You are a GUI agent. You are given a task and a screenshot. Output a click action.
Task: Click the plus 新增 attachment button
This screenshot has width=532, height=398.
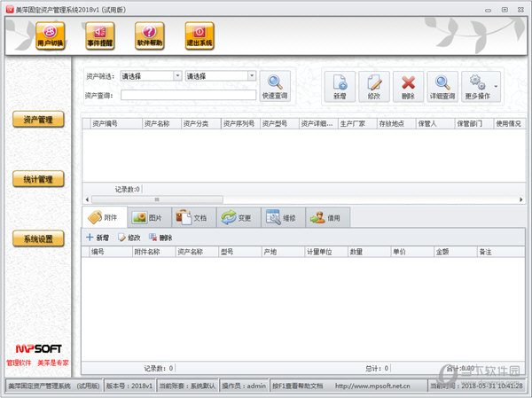pos(98,238)
